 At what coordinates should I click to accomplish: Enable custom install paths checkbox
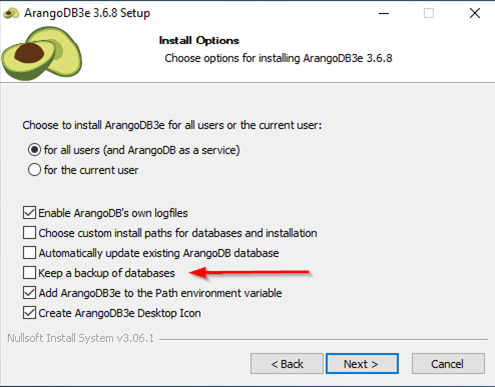click(30, 233)
